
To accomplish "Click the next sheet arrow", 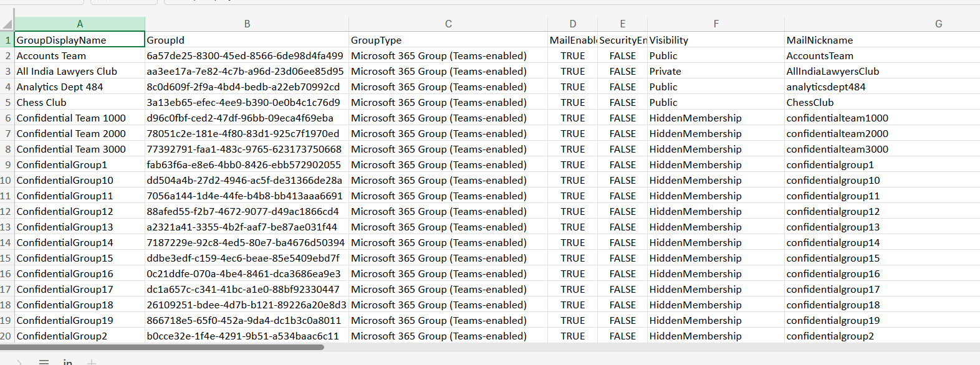I will (20, 361).
